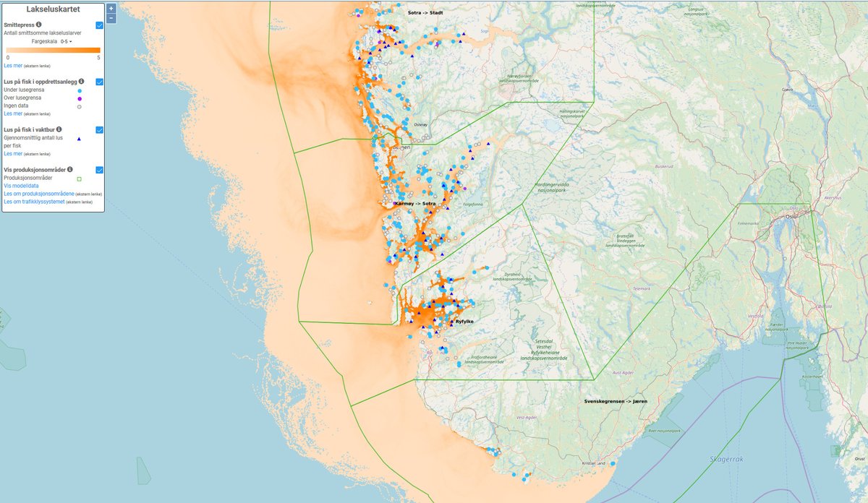Open info icon for Lus på fisk i oppdrettsanlegg
Viewport: 868px width, 503px height.
[82, 82]
